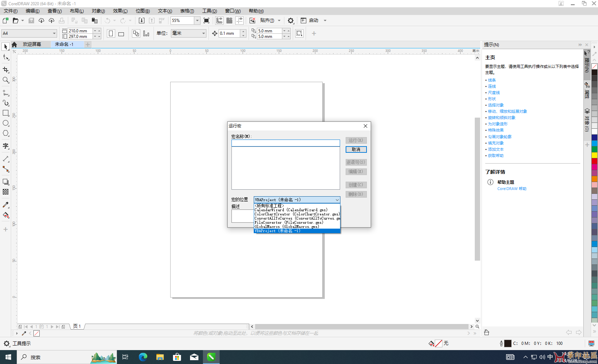Image resolution: width=598 pixels, height=364 pixels.
Task: Open the 获取帮助 hint topic link
Action: pos(496,156)
